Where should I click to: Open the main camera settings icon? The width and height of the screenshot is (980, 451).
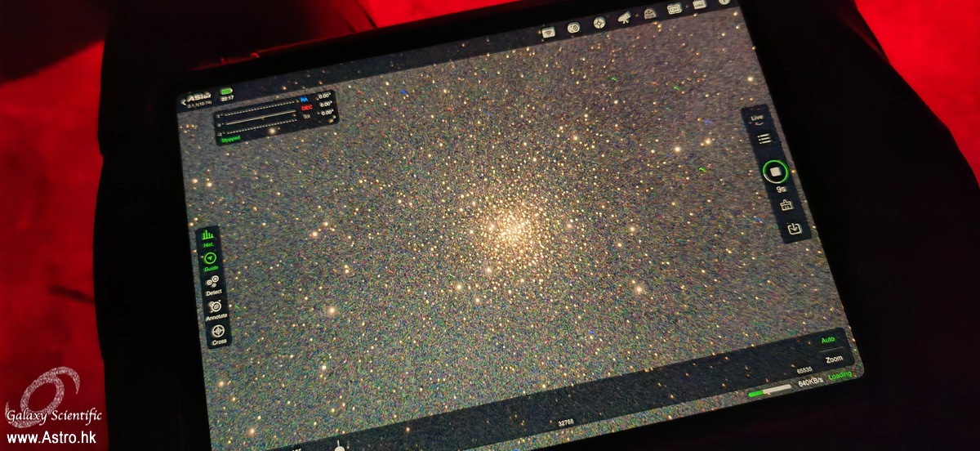point(574,27)
